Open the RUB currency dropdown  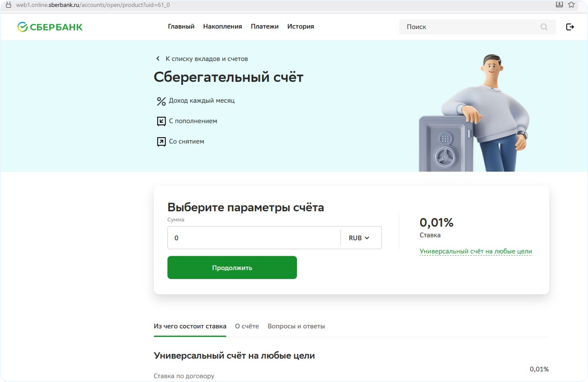tap(359, 238)
